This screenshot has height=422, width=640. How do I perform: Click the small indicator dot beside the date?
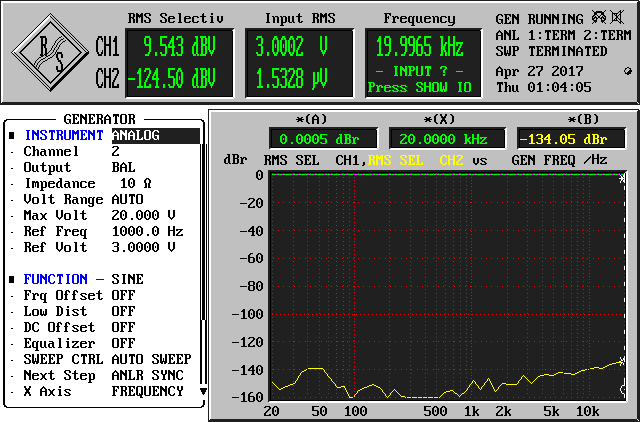pos(628,71)
